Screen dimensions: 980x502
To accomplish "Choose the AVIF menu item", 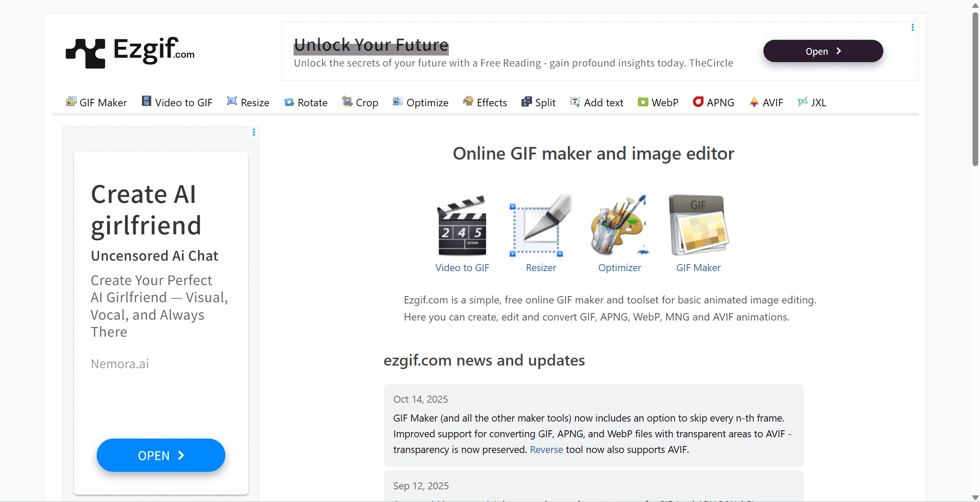I will point(766,102).
